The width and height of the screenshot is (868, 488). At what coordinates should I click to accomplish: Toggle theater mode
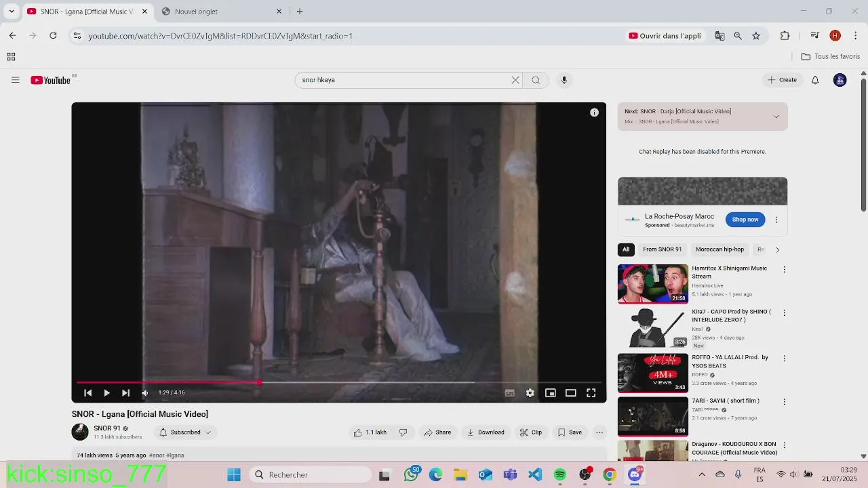pos(571,392)
